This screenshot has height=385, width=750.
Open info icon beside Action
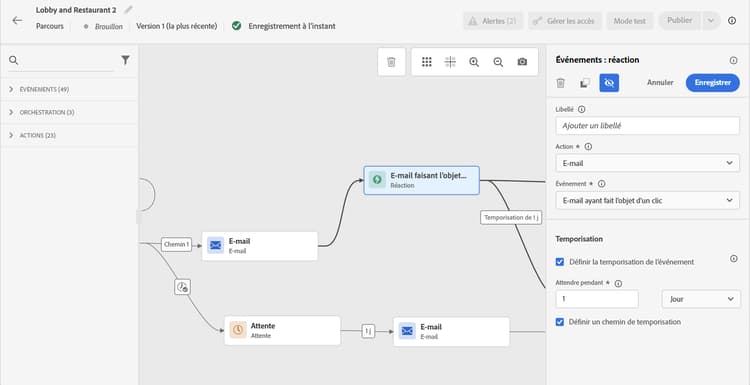point(588,146)
